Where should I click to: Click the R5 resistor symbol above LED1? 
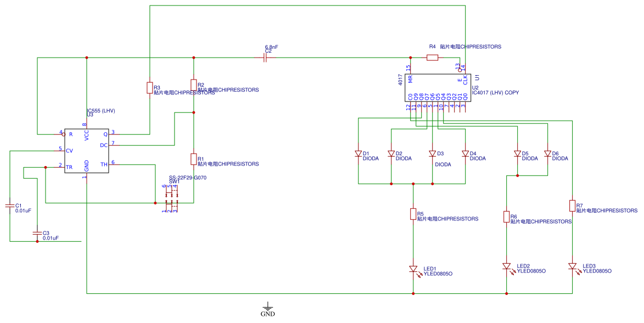[x=413, y=214]
